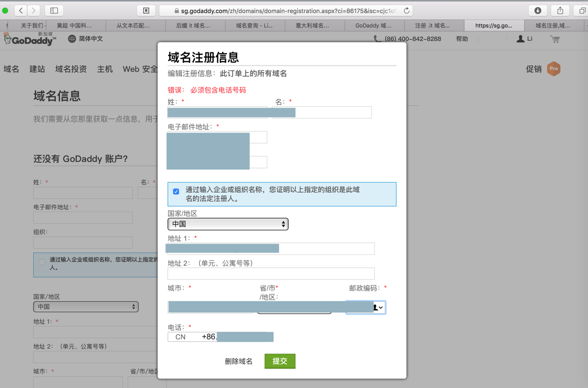The width and height of the screenshot is (588, 388).
Task: Click the 组织 field on background page
Action: pyautogui.click(x=83, y=243)
